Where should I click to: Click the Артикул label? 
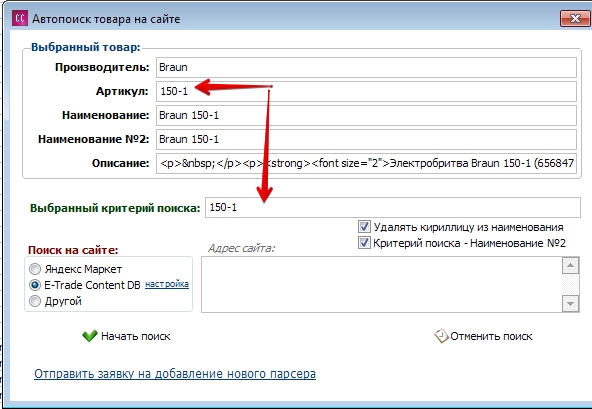122,91
